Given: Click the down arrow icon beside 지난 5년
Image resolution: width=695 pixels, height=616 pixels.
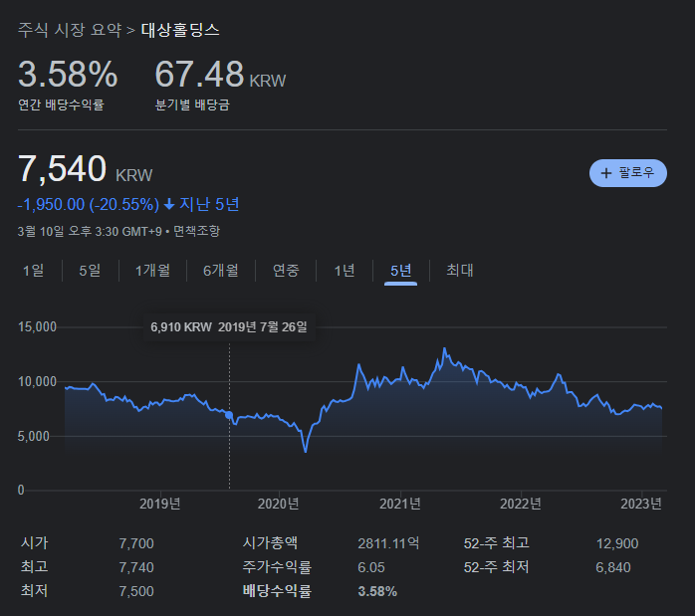Looking at the screenshot, I should click(x=169, y=205).
